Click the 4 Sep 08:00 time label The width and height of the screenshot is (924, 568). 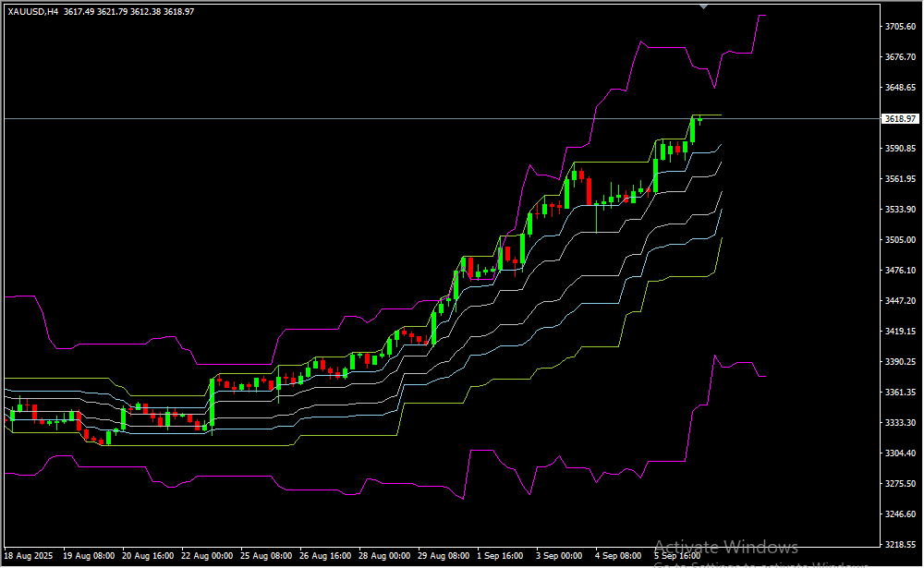click(618, 557)
